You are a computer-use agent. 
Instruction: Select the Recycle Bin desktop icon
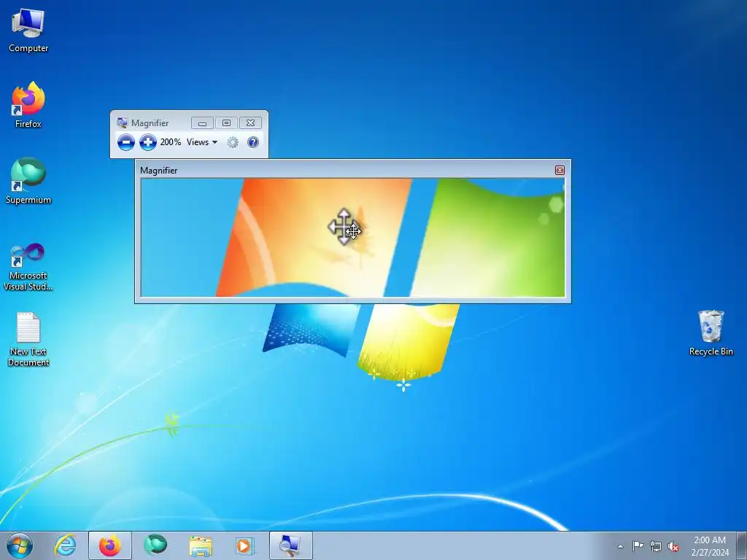pos(711,332)
